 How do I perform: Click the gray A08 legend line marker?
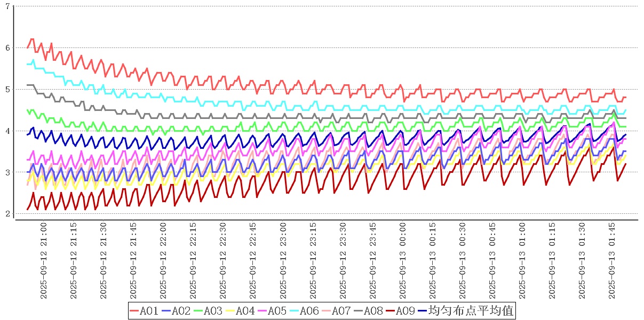point(359,311)
